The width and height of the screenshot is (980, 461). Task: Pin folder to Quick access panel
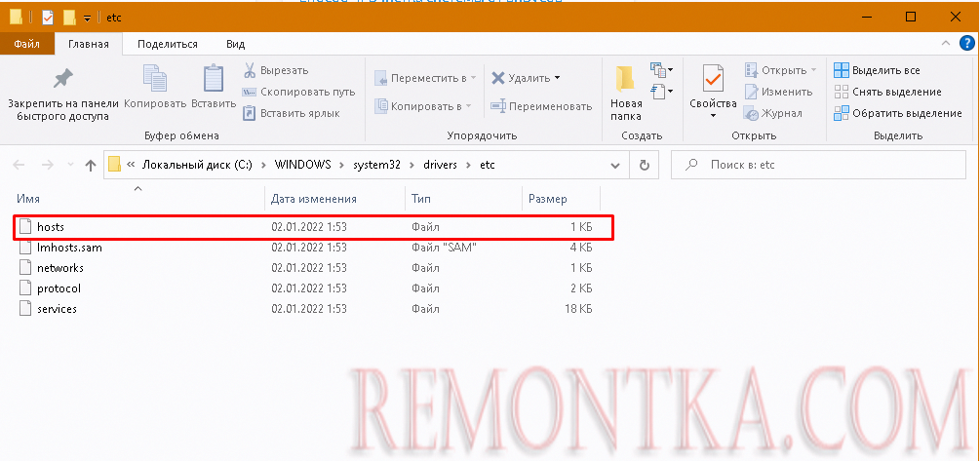tap(62, 95)
